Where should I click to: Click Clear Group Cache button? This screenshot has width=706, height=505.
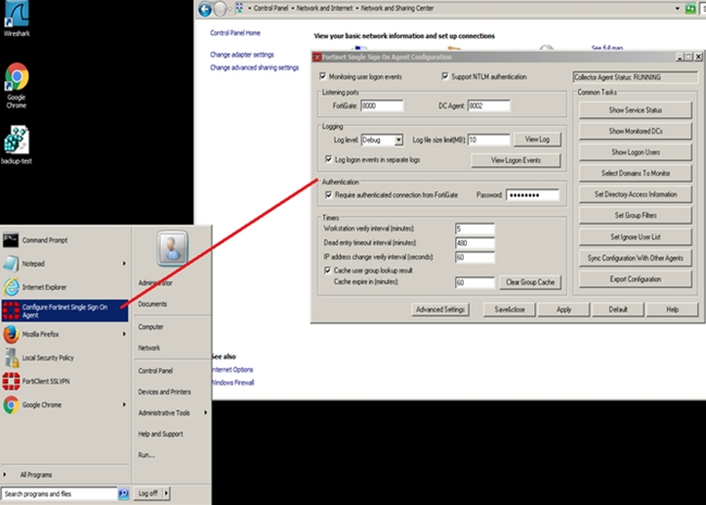[530, 282]
